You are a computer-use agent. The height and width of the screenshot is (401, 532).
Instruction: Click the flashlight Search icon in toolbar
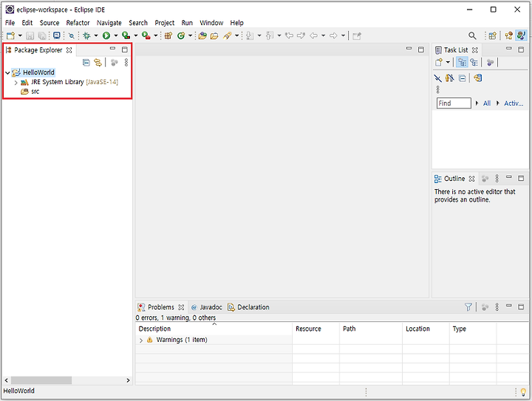228,35
